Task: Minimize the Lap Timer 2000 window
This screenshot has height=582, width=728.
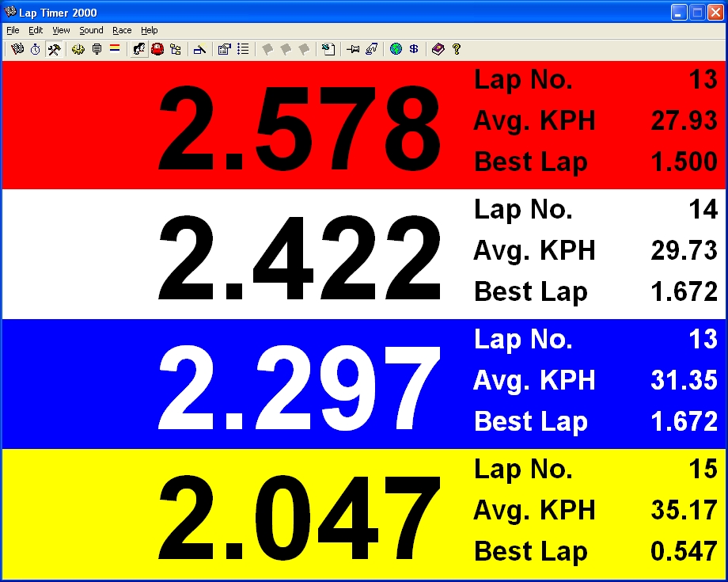Action: [679, 13]
